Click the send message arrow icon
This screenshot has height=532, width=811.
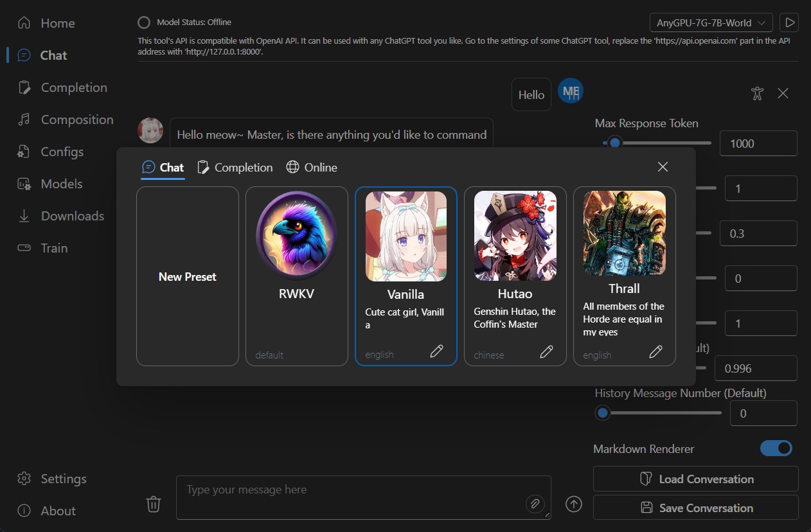point(573,504)
